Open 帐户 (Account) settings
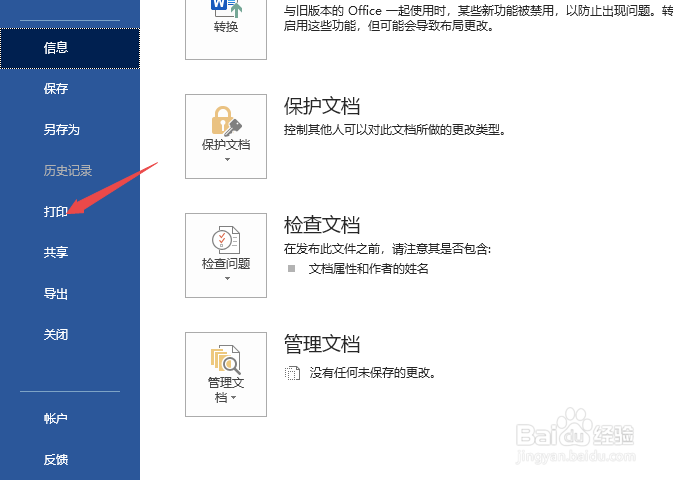Viewport: 673px width, 480px height. (56, 419)
